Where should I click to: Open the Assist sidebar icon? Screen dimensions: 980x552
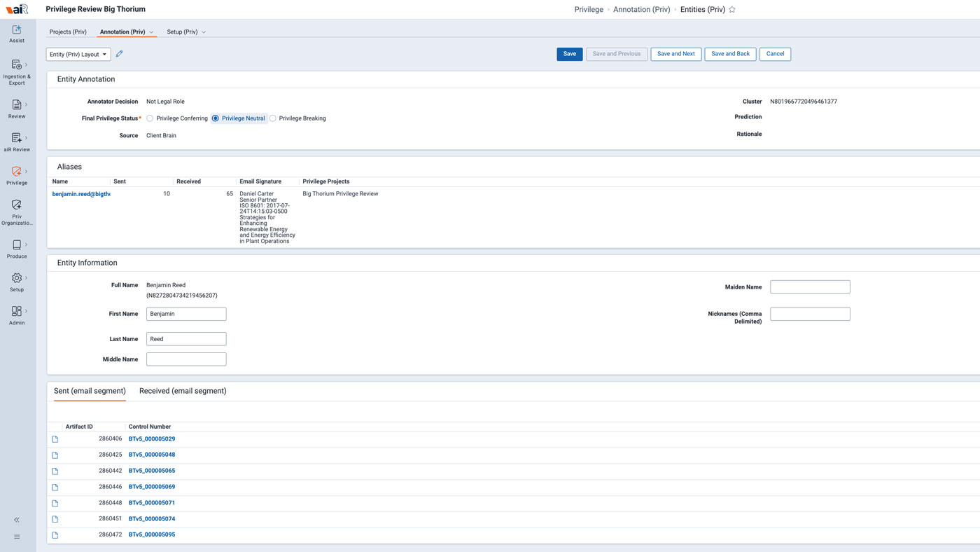pyautogui.click(x=17, y=34)
